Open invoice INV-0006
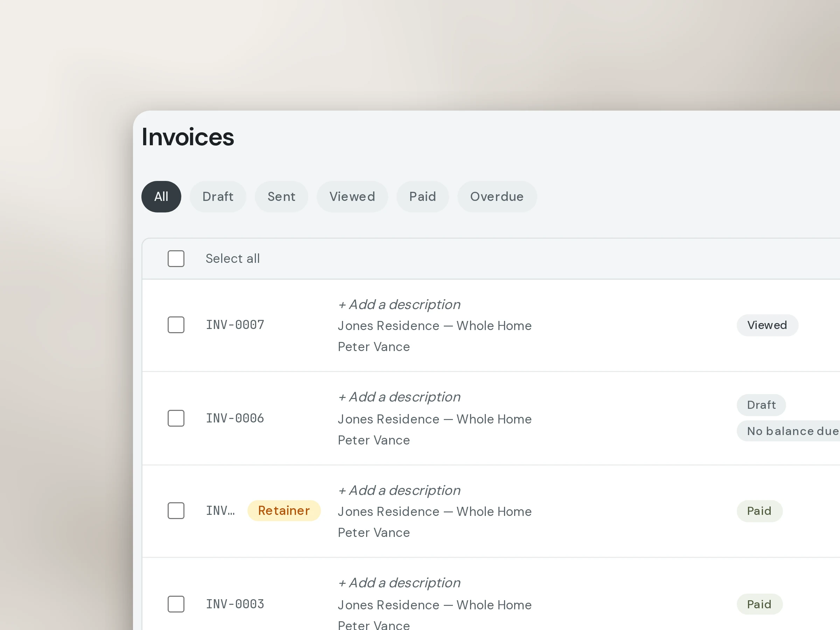 [x=235, y=418]
